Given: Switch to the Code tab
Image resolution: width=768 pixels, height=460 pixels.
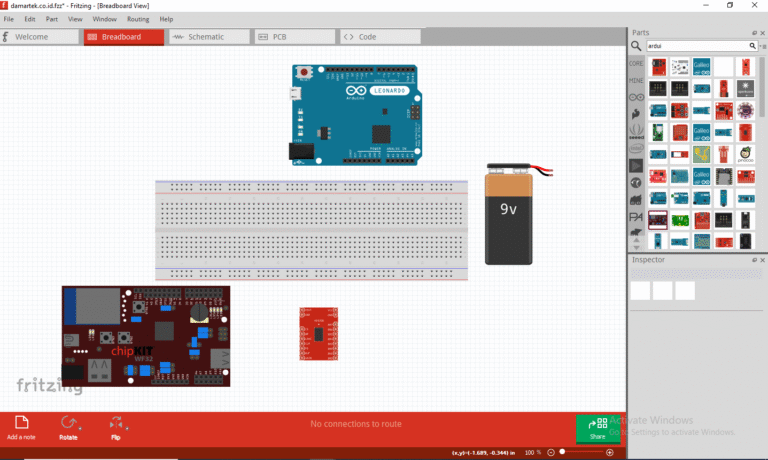Looking at the screenshot, I should (x=381, y=37).
